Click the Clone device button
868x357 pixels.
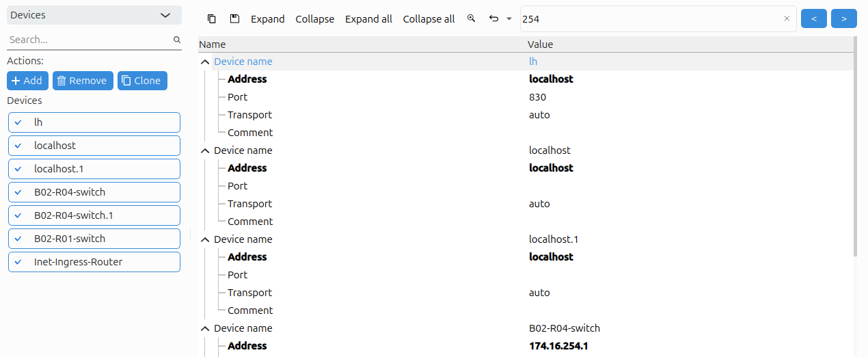[142, 81]
